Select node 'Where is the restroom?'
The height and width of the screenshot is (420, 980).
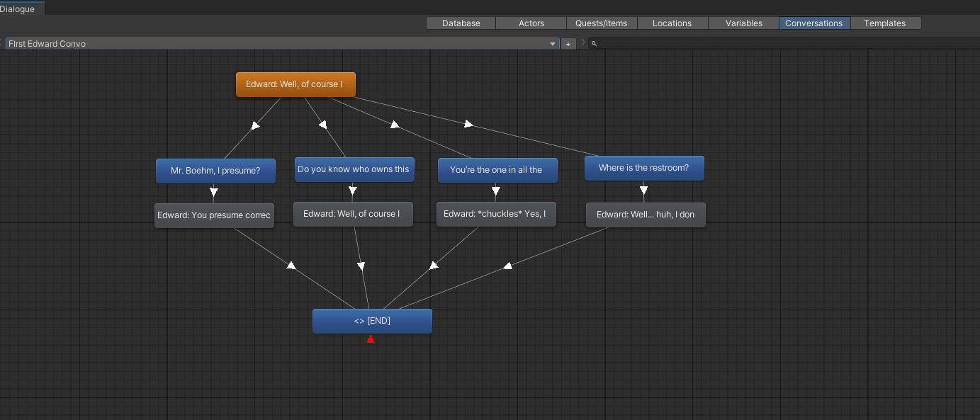pos(644,168)
